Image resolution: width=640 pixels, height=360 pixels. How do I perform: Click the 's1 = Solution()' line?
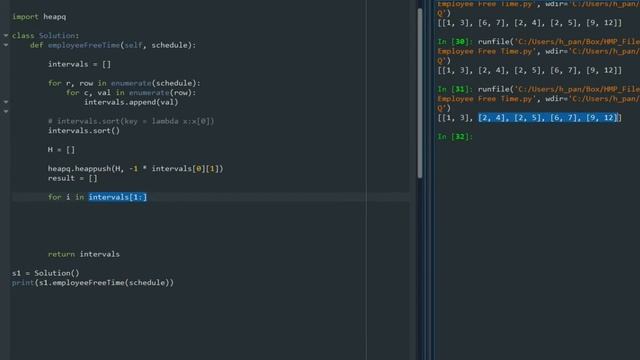[x=46, y=273]
